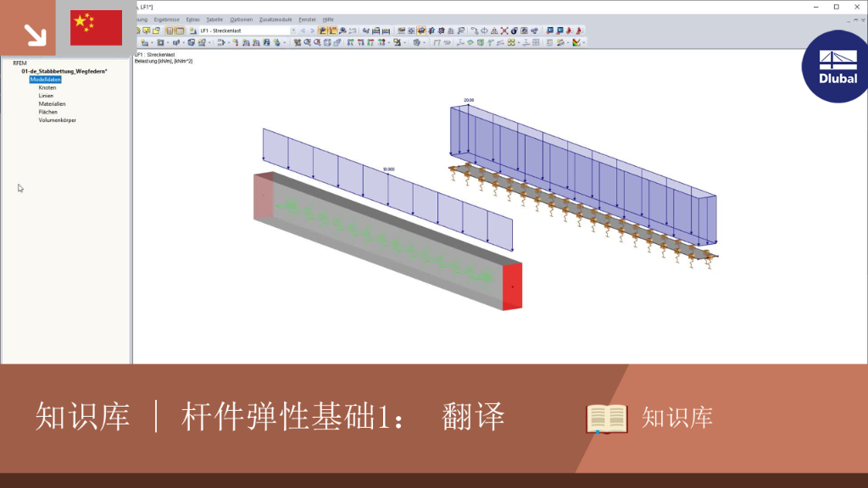Screen dimensions: 868x488
Task: Click the white arrow icon at top-left
Action: click(x=35, y=36)
